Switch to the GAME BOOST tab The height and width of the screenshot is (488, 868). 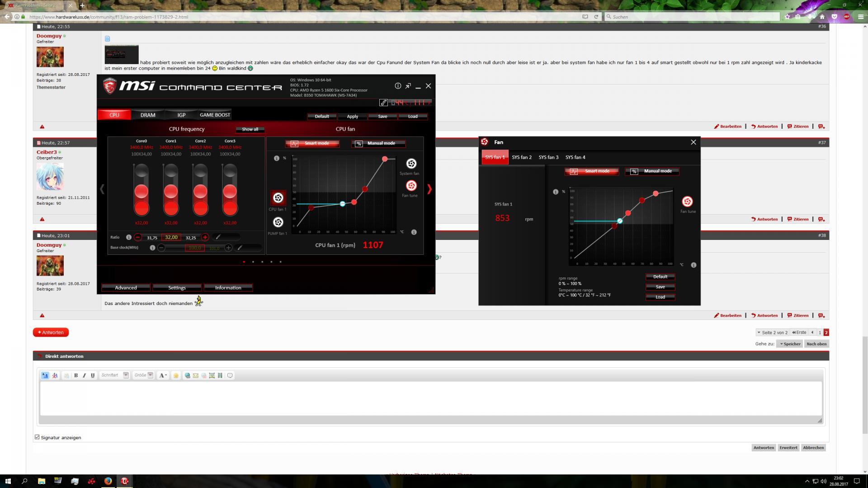point(215,115)
